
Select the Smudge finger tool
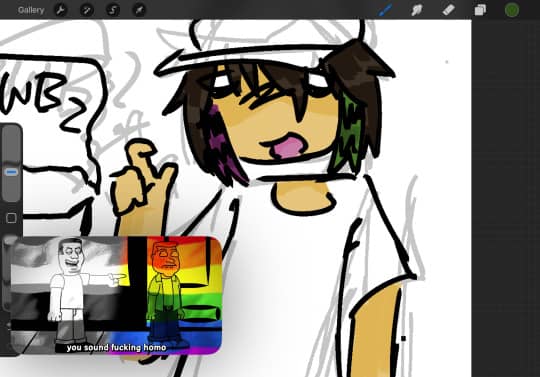click(x=417, y=10)
